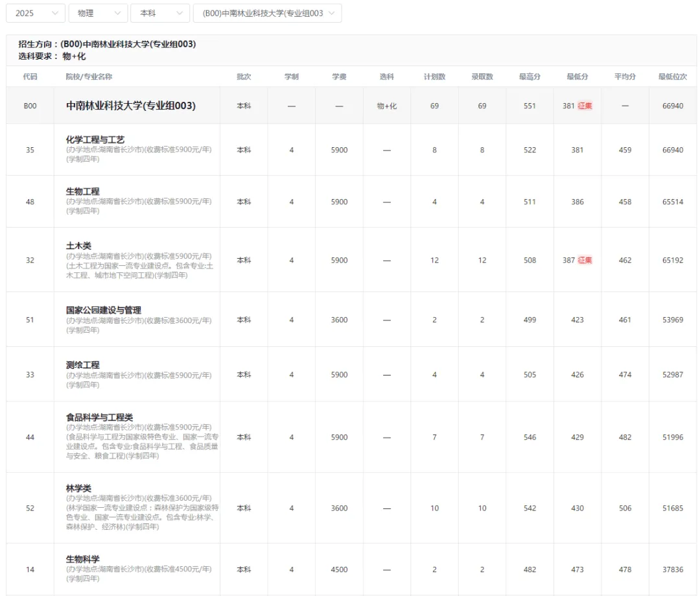Click average score 474 for 测绘工程
The width and height of the screenshot is (700, 596).
coord(625,374)
